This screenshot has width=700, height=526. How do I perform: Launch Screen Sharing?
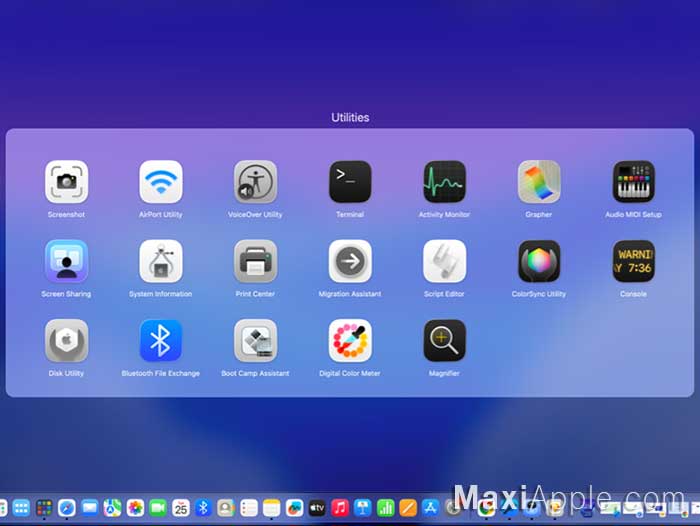click(x=67, y=261)
